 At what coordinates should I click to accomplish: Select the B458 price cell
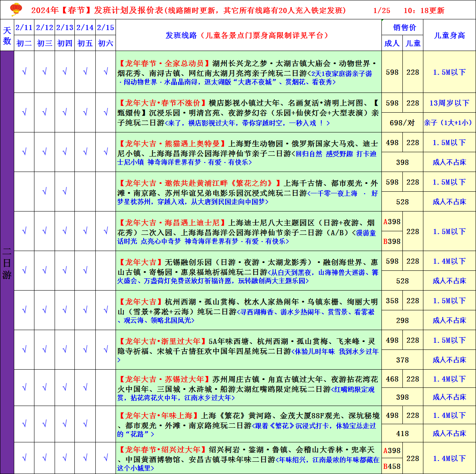point(392,466)
